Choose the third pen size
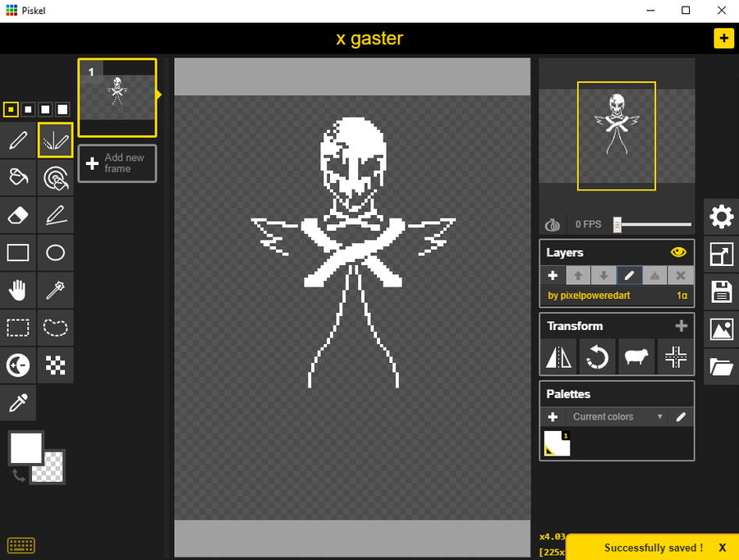Viewport: 739px width, 560px height. click(x=45, y=109)
